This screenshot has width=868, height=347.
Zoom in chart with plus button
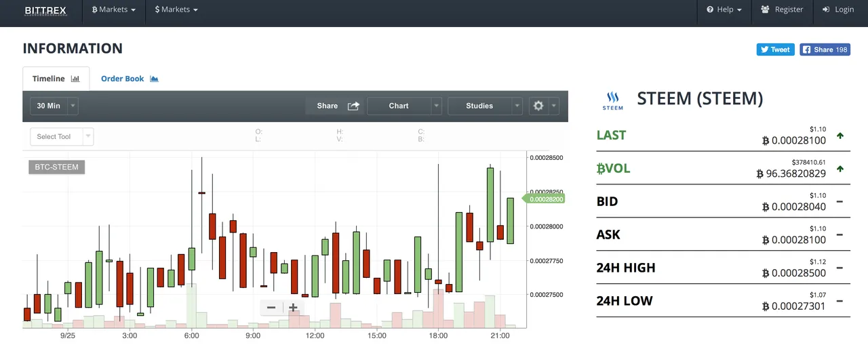293,307
